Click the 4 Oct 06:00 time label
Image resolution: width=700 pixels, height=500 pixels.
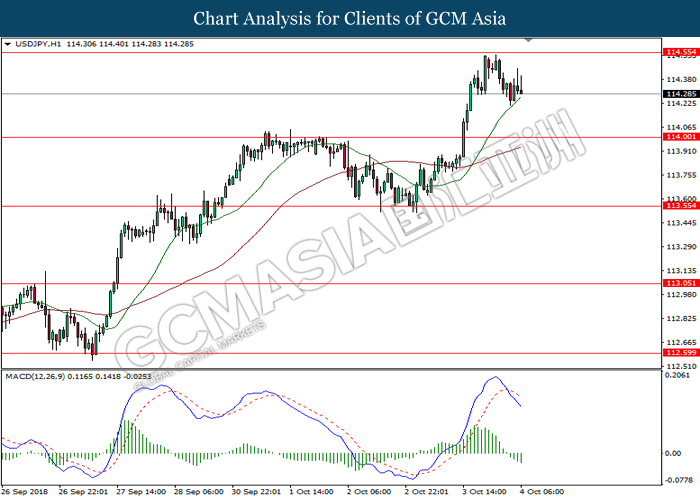pyautogui.click(x=542, y=492)
